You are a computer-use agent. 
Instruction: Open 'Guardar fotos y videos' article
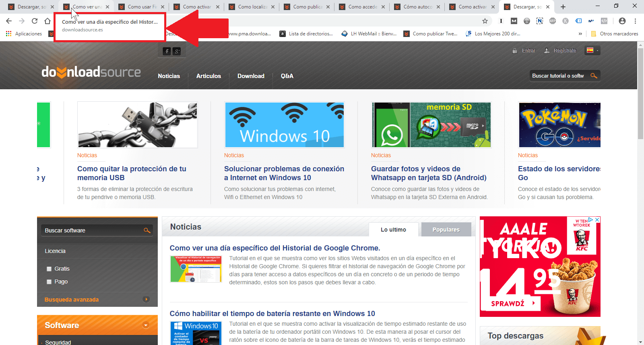coord(429,173)
